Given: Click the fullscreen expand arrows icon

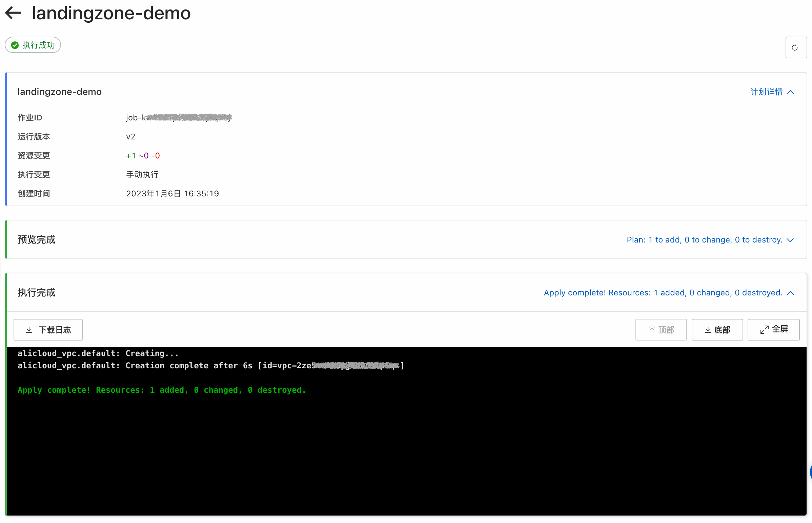Looking at the screenshot, I should tap(764, 329).
